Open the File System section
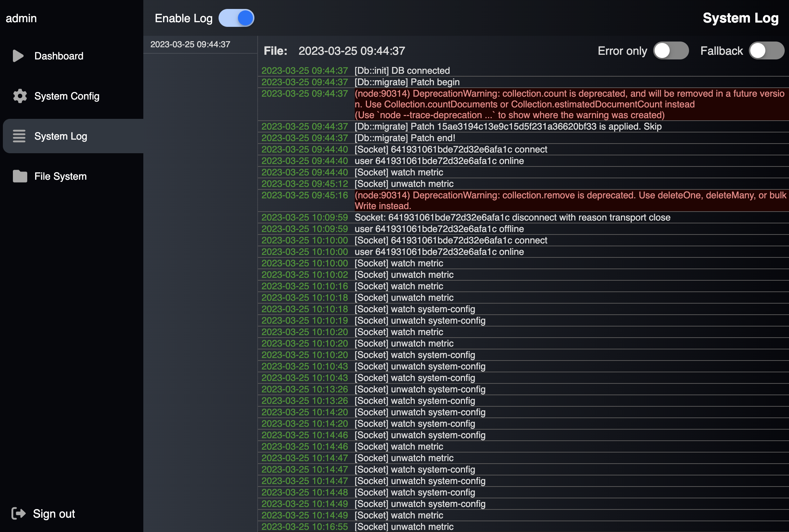Viewport: 789px width, 532px height. 60,176
